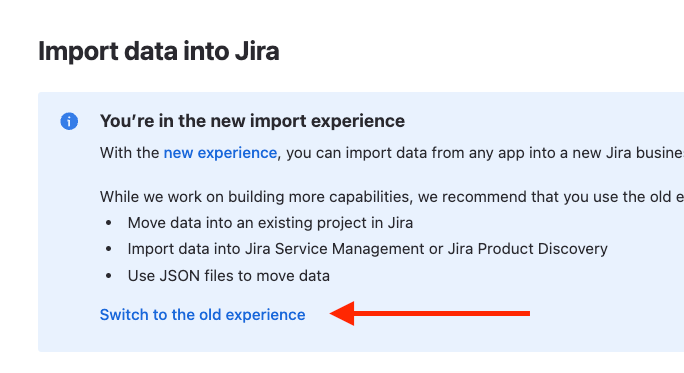Click bullet dot beside "Import data into Jira Service"
Screen dimensions: 684x373
click(109, 249)
